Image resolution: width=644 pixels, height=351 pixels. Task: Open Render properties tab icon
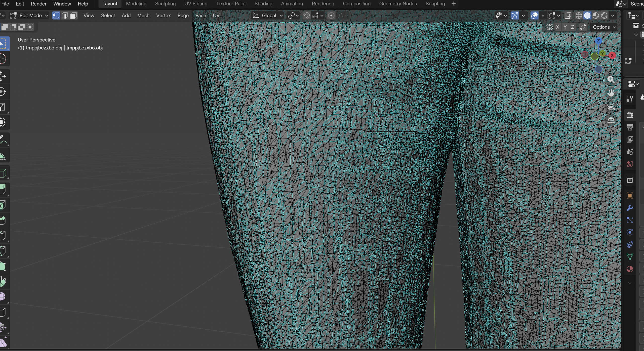pyautogui.click(x=630, y=115)
